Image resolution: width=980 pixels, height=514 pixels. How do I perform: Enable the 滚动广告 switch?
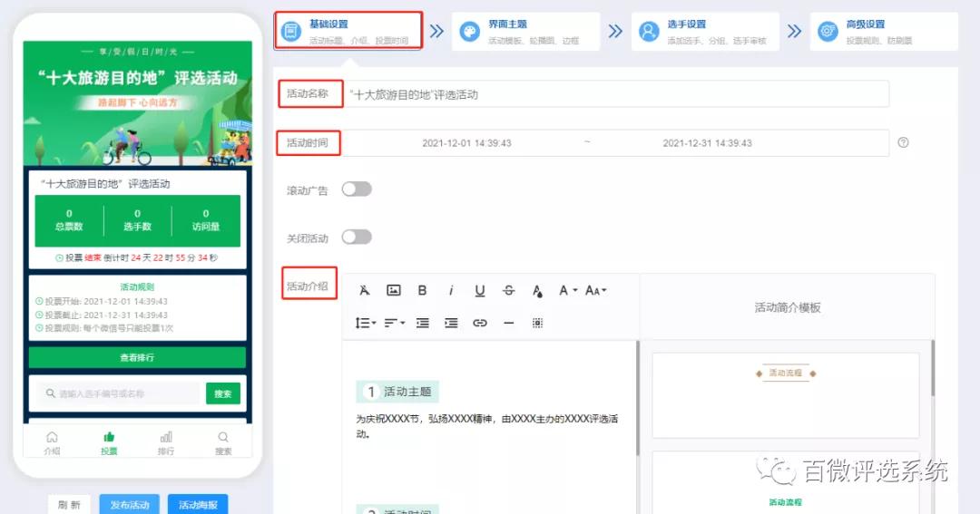coord(357,189)
